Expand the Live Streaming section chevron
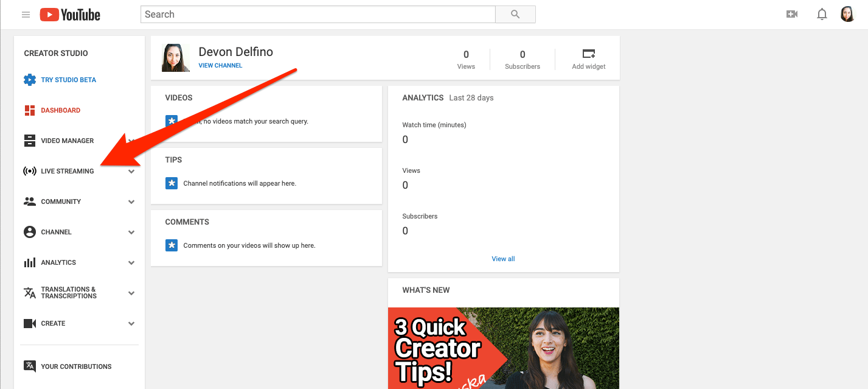 131,171
